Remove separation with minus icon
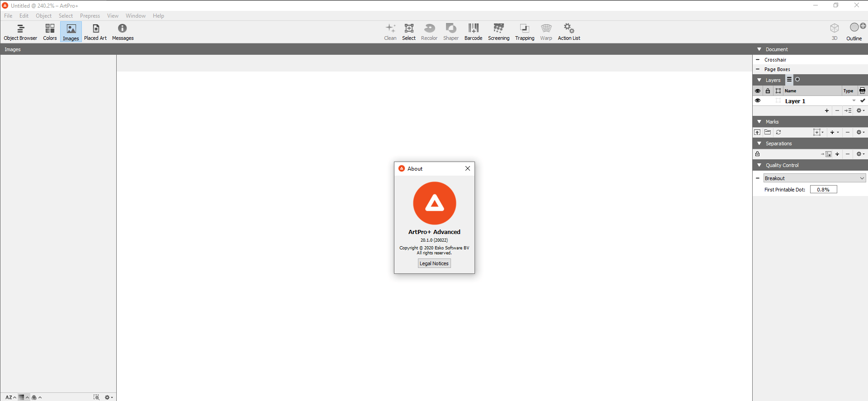The image size is (868, 401). coord(848,154)
